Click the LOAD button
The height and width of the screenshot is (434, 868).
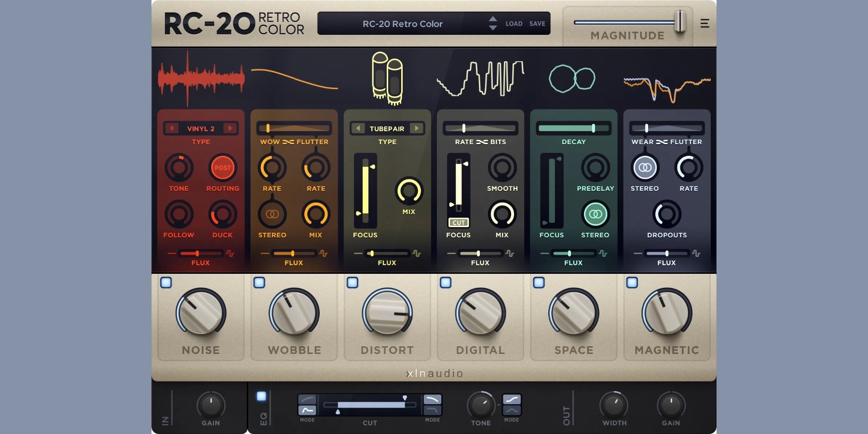515,23
